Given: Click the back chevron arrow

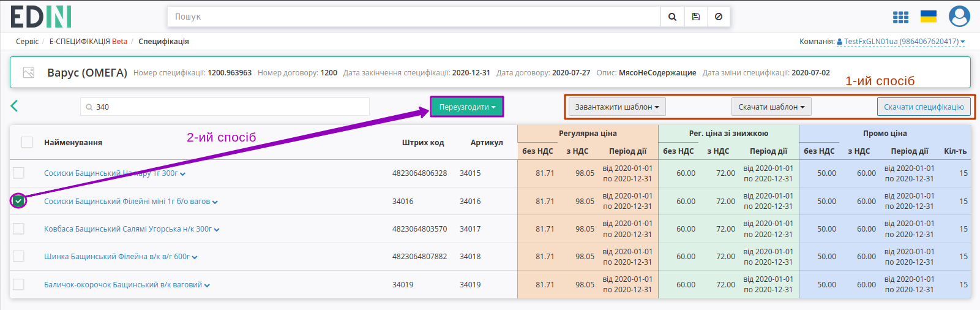Looking at the screenshot, I should coord(14,106).
